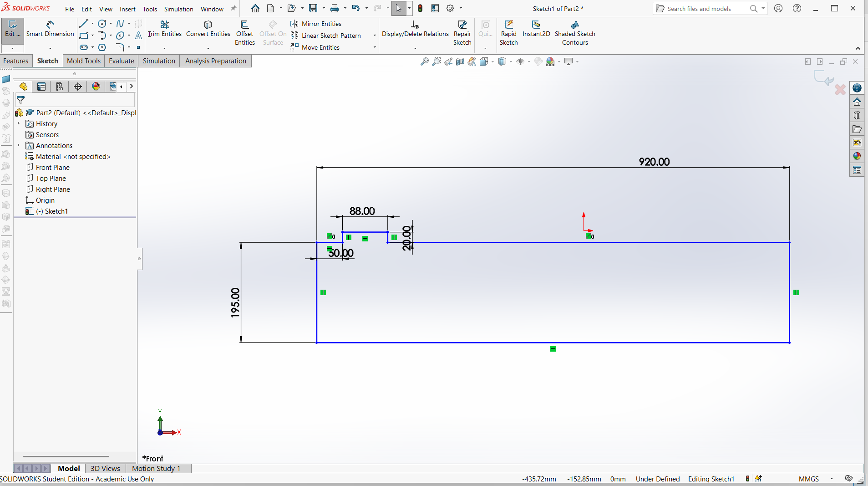Toggle the Section View icon
The image size is (868, 486).
coord(460,61)
